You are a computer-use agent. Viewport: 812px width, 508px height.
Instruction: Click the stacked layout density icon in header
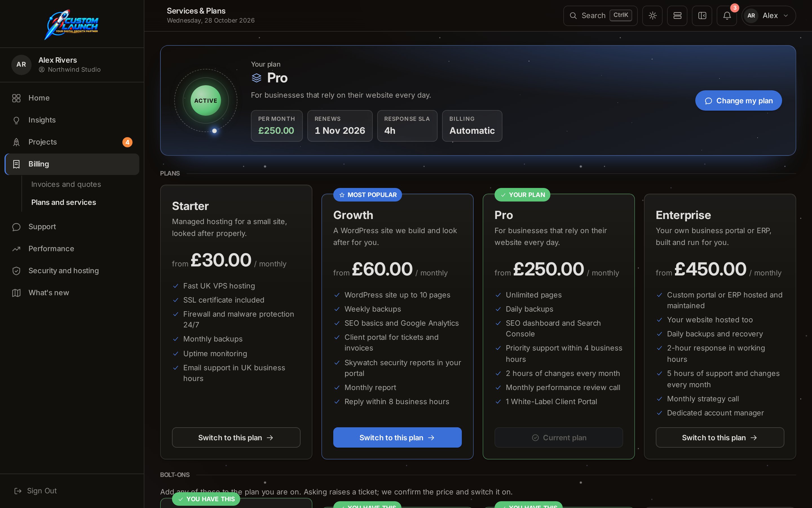pyautogui.click(x=677, y=16)
